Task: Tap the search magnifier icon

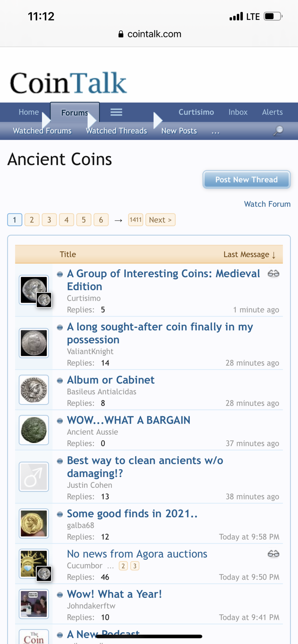Action: [278, 130]
